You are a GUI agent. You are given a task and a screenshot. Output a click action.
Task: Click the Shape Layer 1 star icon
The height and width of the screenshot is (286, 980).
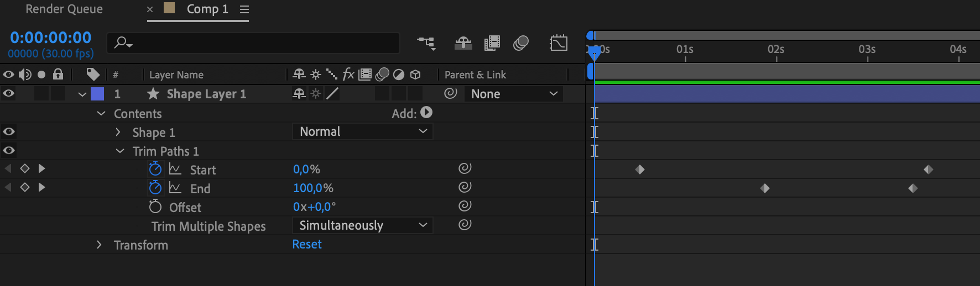tap(153, 94)
